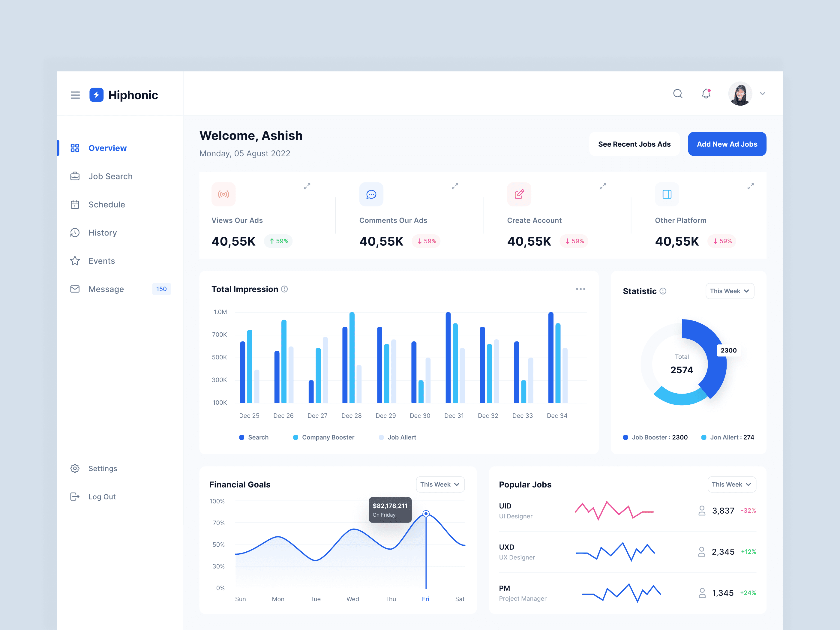Click Friday data point on Financial chart
This screenshot has width=840, height=630.
click(426, 514)
